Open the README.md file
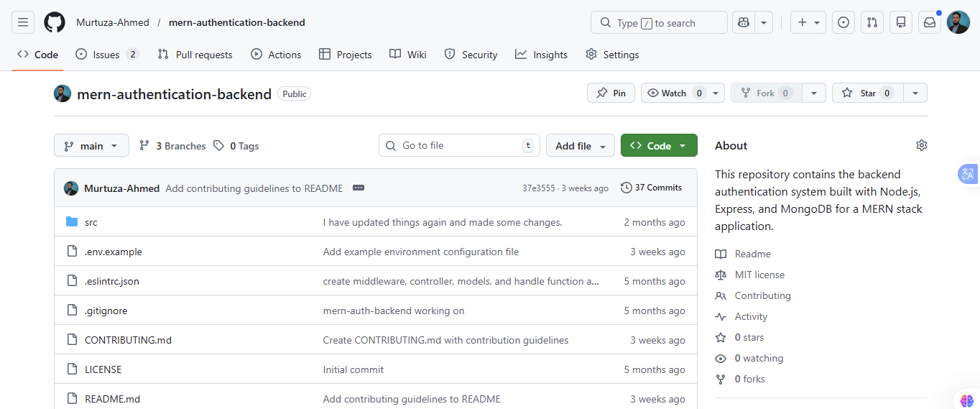Screen dimensions: 980x409 tap(112, 399)
